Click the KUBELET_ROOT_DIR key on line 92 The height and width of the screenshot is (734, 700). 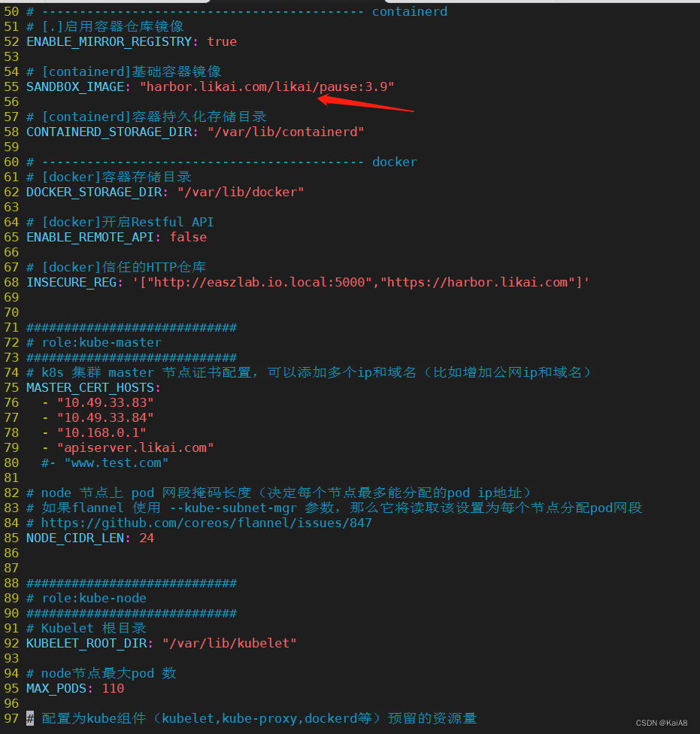86,644
